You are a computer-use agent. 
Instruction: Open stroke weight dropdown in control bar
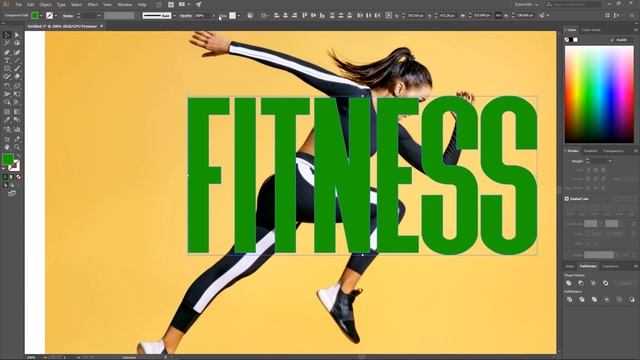click(99, 16)
